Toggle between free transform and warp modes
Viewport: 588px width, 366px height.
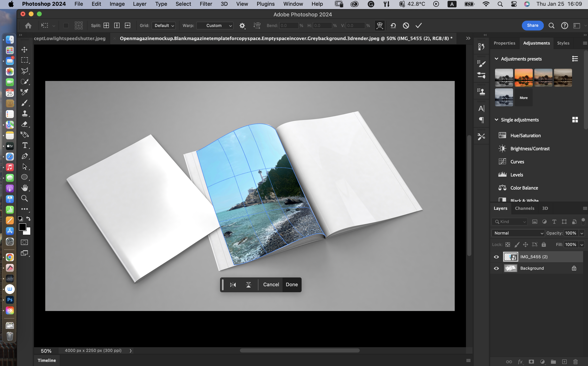pos(380,25)
